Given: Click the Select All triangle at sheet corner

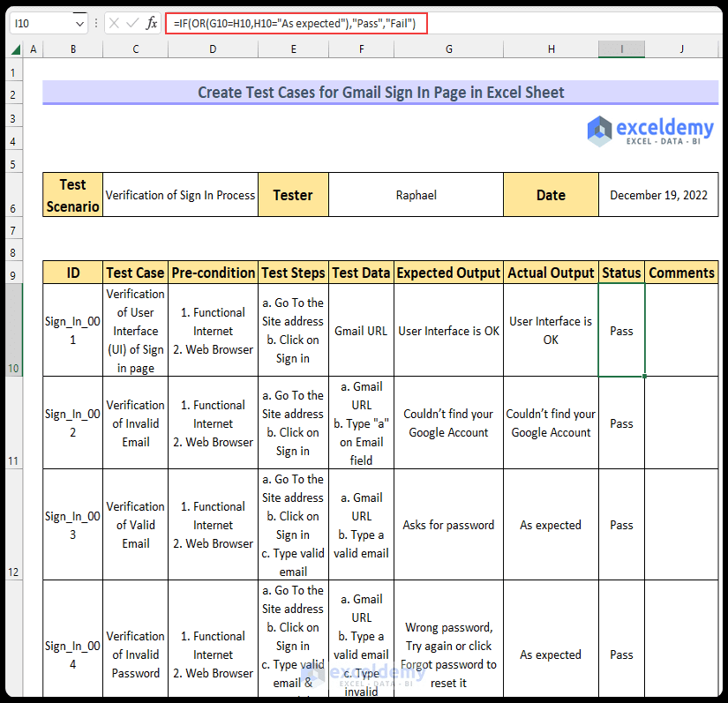Looking at the screenshot, I should tap(18, 49).
